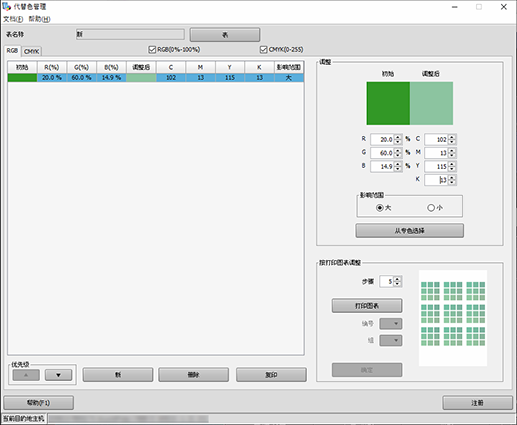The image size is (517, 425).
Task: Decrease the K value using spinner down arrow
Action: tap(452, 182)
